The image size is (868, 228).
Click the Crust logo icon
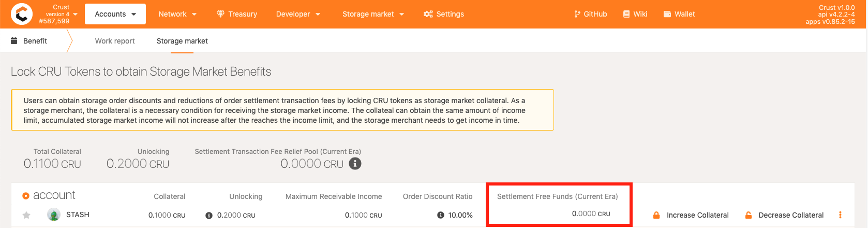[22, 14]
